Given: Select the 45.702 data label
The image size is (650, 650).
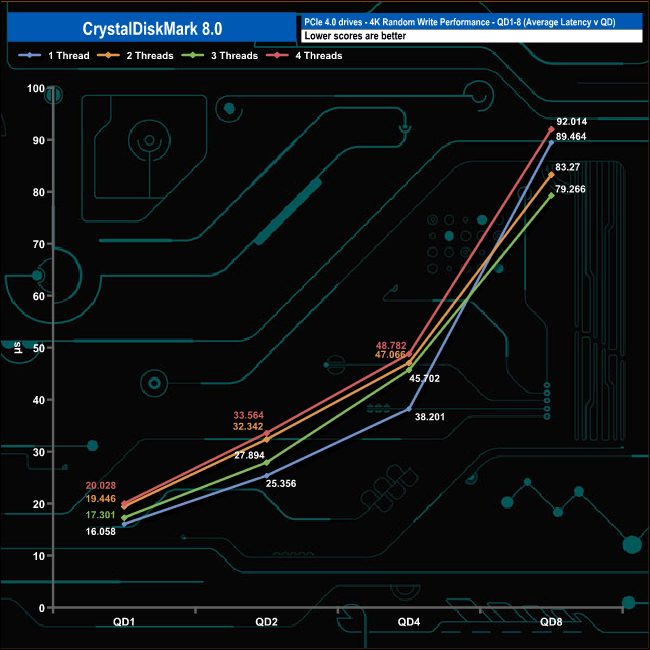Looking at the screenshot, I should click(x=424, y=378).
